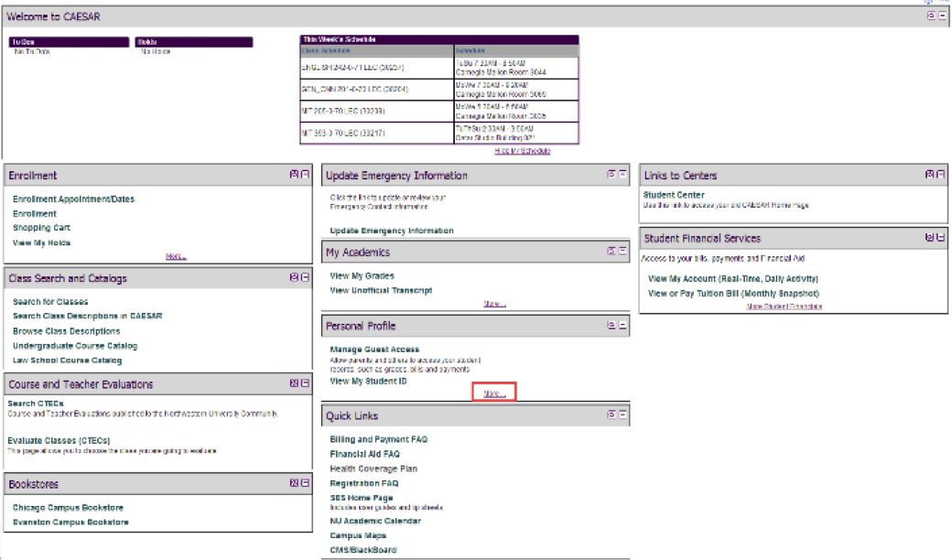Click More link in My Academics pagelet

[494, 304]
